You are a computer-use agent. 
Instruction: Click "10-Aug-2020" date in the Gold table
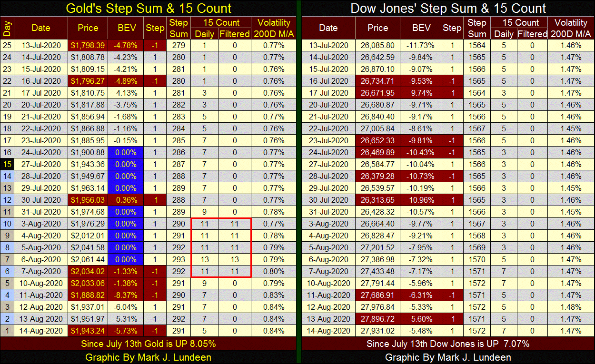[x=41, y=283]
